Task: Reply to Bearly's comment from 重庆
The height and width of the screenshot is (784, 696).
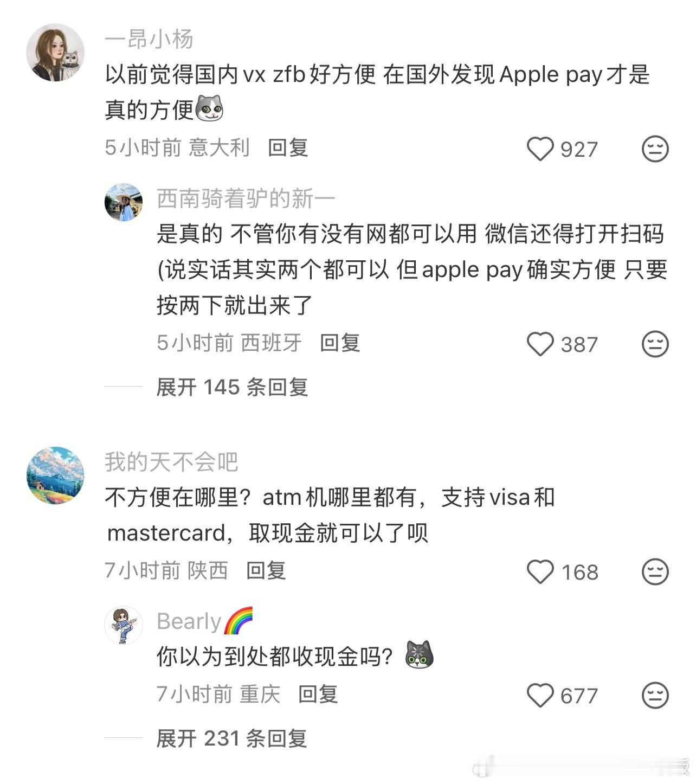Action: (318, 694)
